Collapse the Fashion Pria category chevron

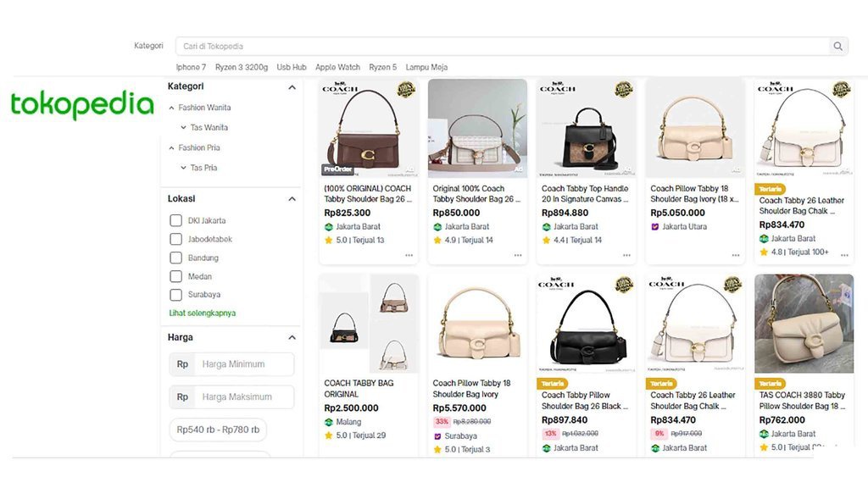pyautogui.click(x=171, y=147)
